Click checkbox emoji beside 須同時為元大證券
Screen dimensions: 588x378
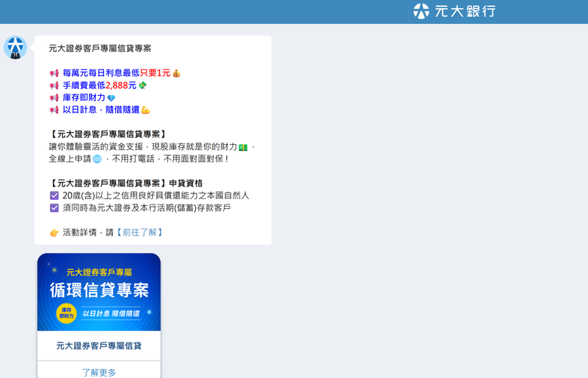coord(54,208)
